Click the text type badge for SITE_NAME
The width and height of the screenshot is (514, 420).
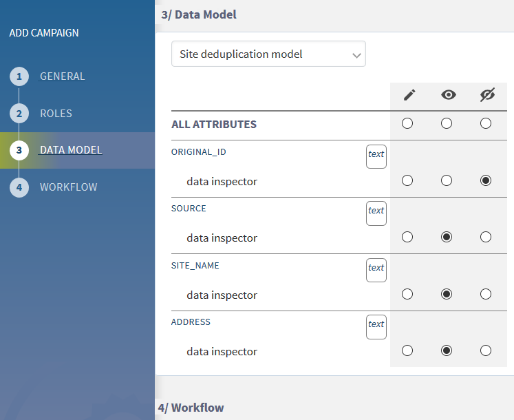click(376, 269)
